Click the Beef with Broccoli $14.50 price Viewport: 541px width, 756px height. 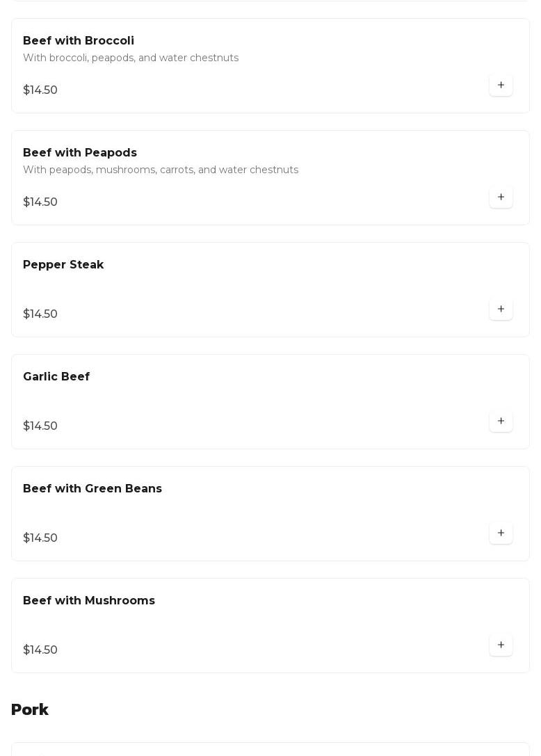[x=40, y=90]
